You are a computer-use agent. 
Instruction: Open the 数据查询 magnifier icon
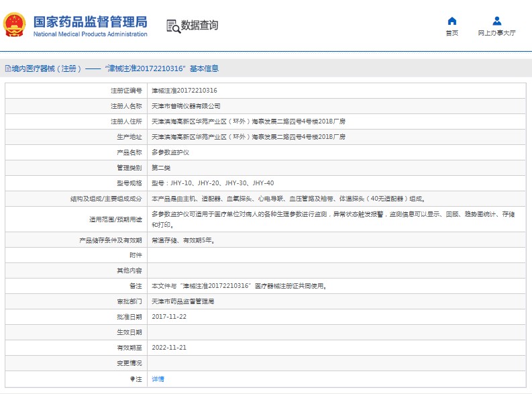pyautogui.click(x=173, y=26)
